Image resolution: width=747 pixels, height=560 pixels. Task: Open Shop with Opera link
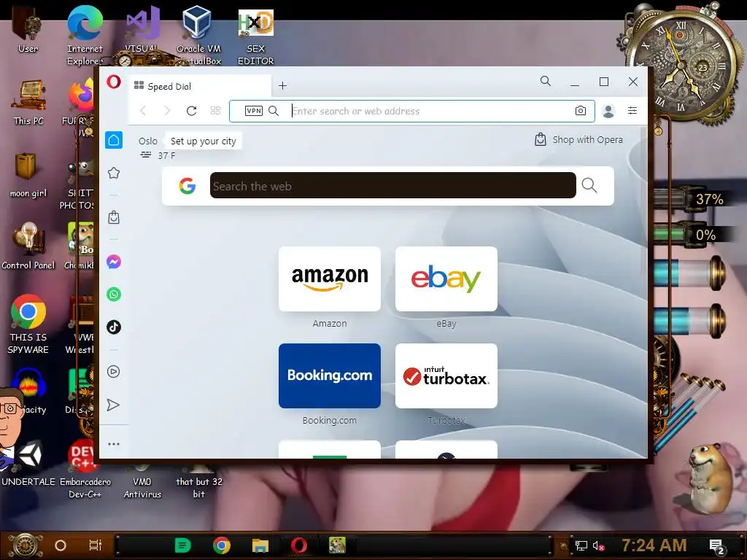coord(578,139)
